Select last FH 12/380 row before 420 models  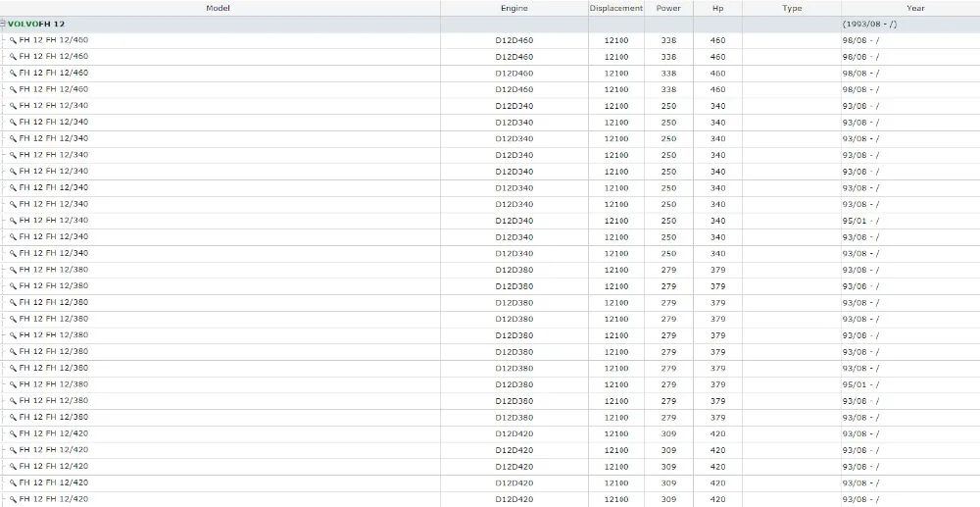pyautogui.click(x=490, y=418)
